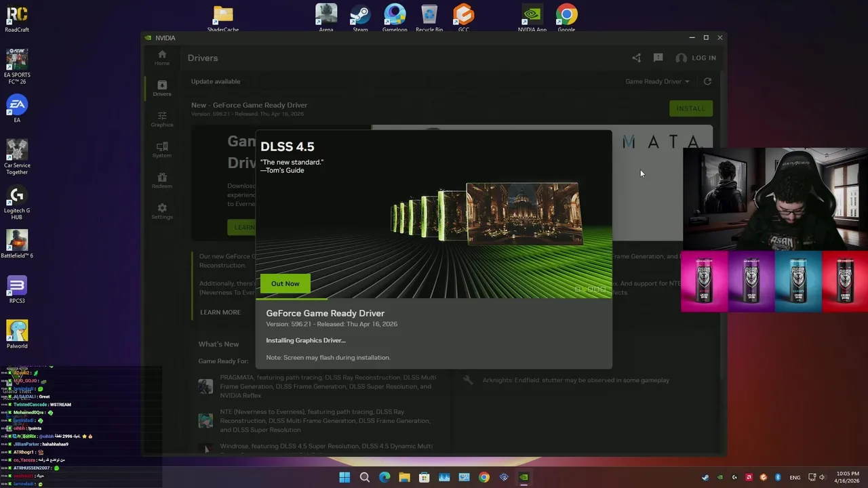Open Steam desktop shortcut
Screen dimensions: 868x488
[360, 18]
